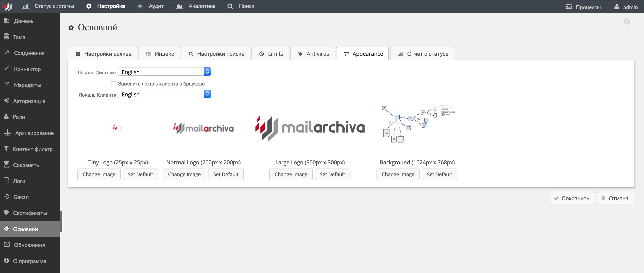This screenshot has height=273, width=644.
Task: Click the Tiny Logo preview thumbnail
Action: click(118, 128)
